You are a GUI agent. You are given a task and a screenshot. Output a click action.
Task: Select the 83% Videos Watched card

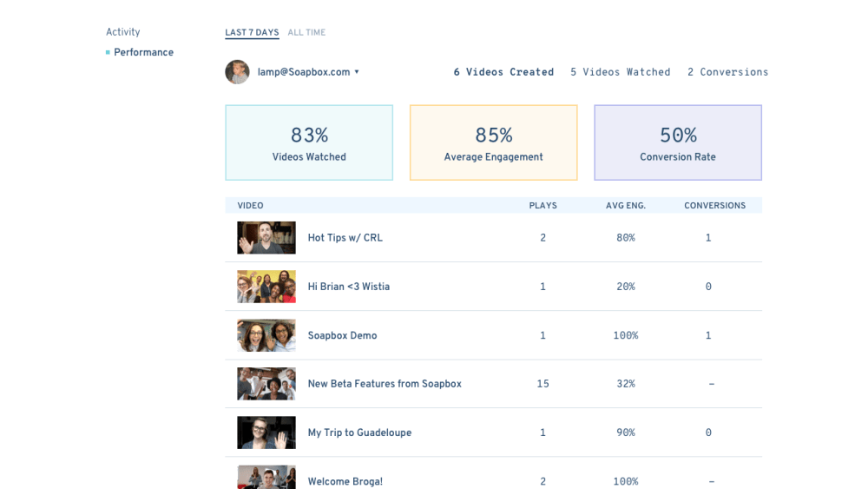point(309,143)
